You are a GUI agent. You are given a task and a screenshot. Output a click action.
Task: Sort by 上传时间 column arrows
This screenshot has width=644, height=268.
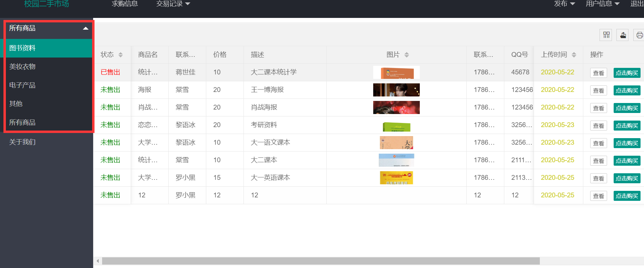pyautogui.click(x=574, y=55)
